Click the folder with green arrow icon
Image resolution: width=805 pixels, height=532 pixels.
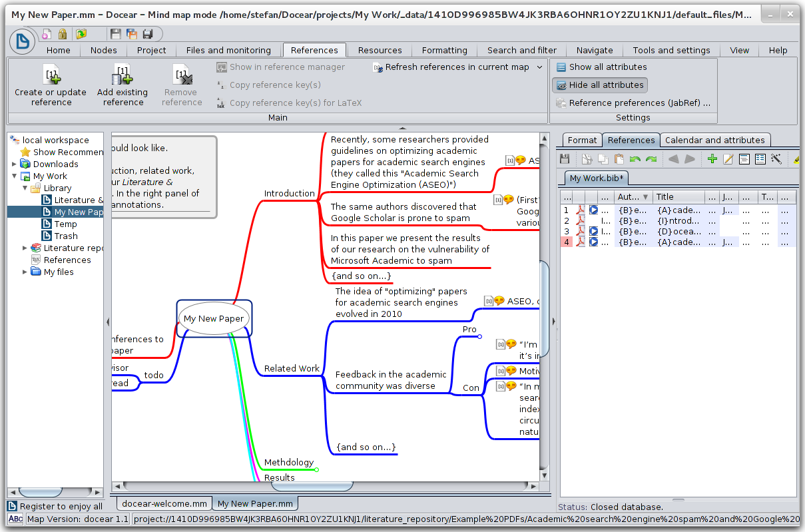pos(81,34)
